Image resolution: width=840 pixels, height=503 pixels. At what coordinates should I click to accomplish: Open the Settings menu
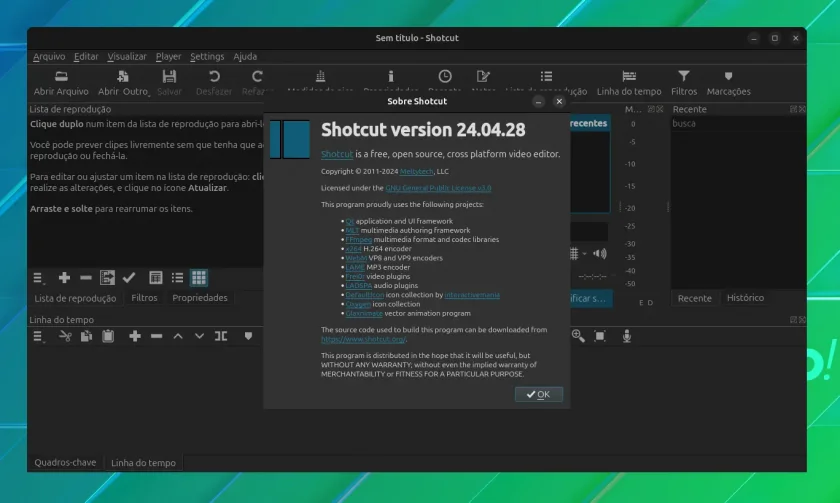coord(207,56)
